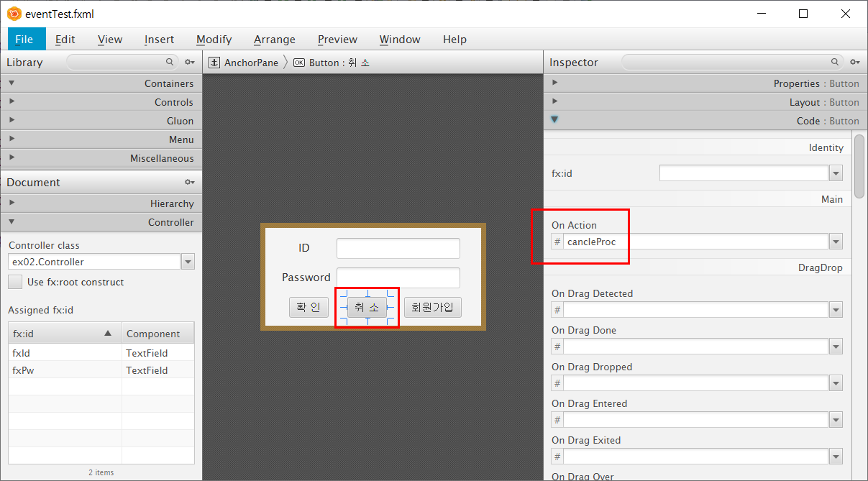Expand the Gluon library section
This screenshot has height=481, width=868.
(x=101, y=121)
